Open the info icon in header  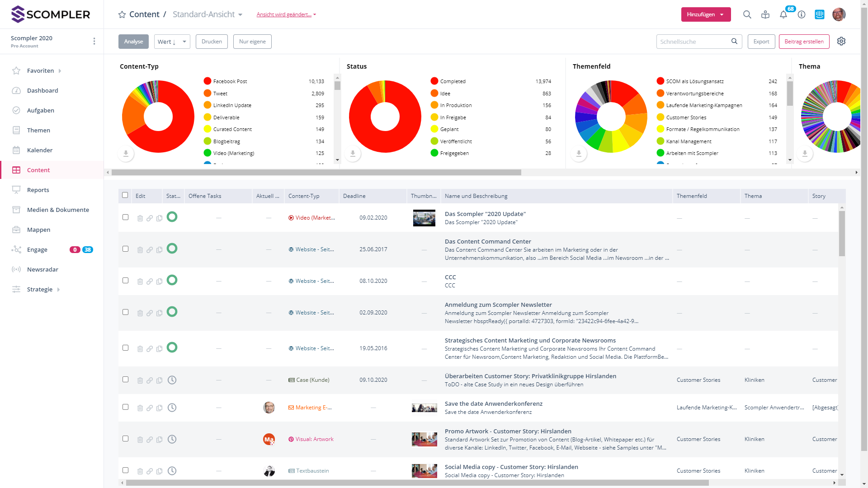click(802, 14)
